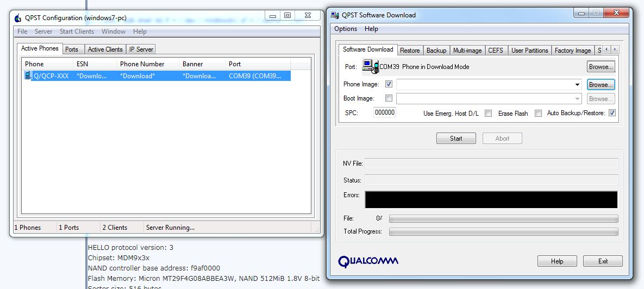
Task: Click the File progress bar
Action: [504, 219]
